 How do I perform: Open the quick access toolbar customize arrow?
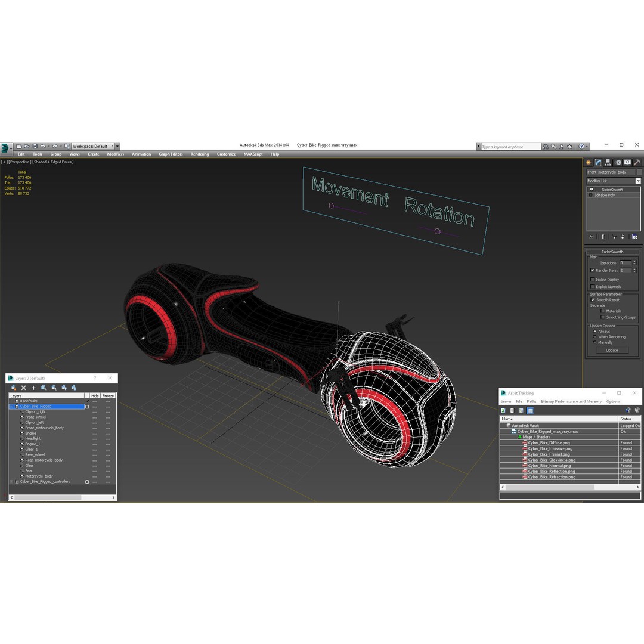[x=117, y=146]
